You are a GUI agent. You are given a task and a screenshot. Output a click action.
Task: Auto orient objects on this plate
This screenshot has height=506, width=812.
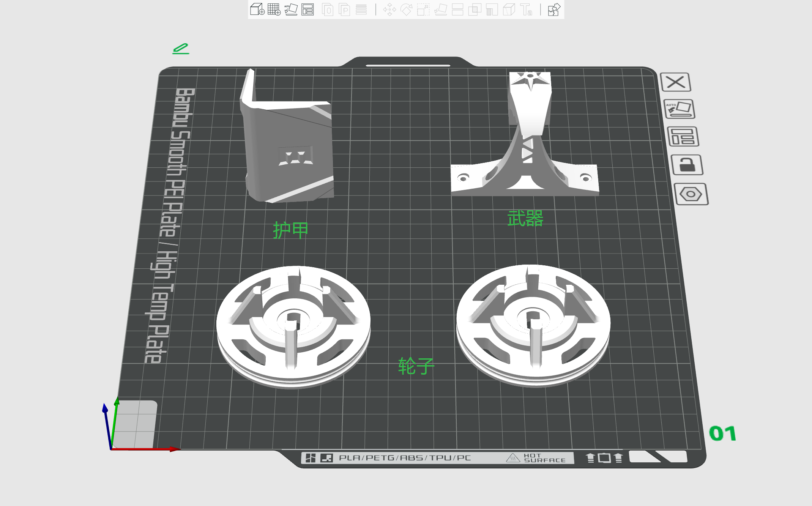[x=679, y=109]
